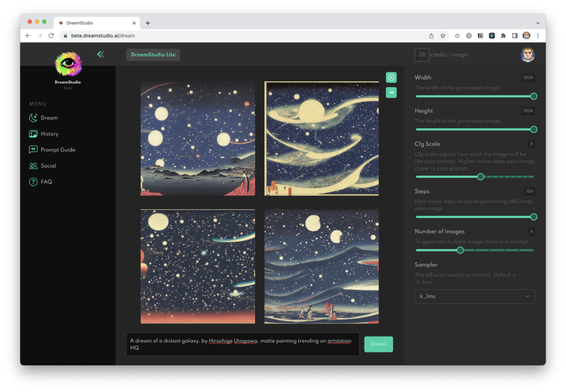The image size is (566, 392).
Task: Go back using the browser back arrow
Action: click(28, 36)
